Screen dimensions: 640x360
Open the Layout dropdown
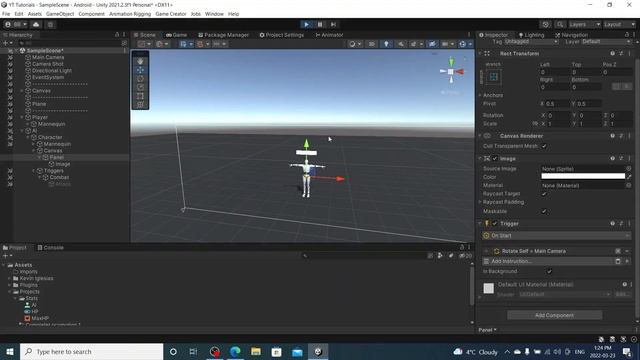click(619, 24)
